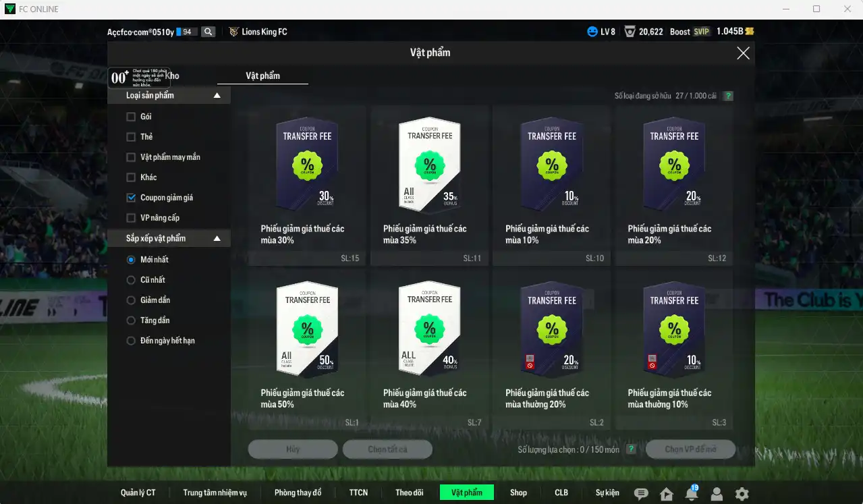
Task: Open Trung tâm nhiệm vụ menu
Action: (x=215, y=493)
